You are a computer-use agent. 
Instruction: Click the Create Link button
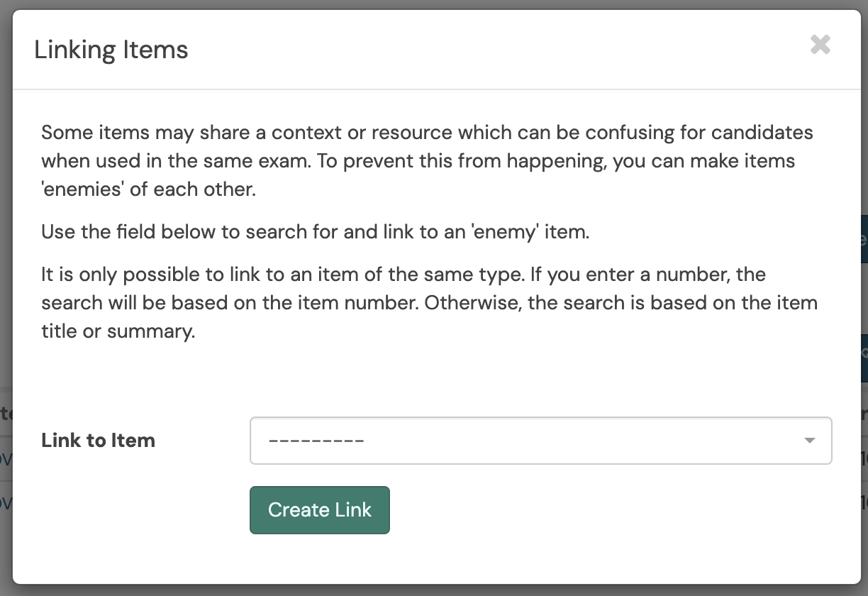point(319,509)
